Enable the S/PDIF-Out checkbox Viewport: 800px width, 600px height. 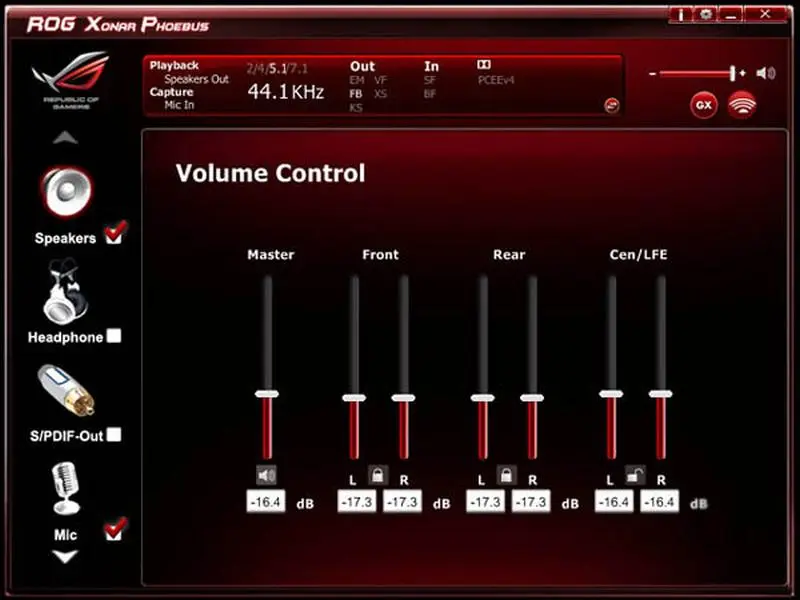(x=114, y=435)
